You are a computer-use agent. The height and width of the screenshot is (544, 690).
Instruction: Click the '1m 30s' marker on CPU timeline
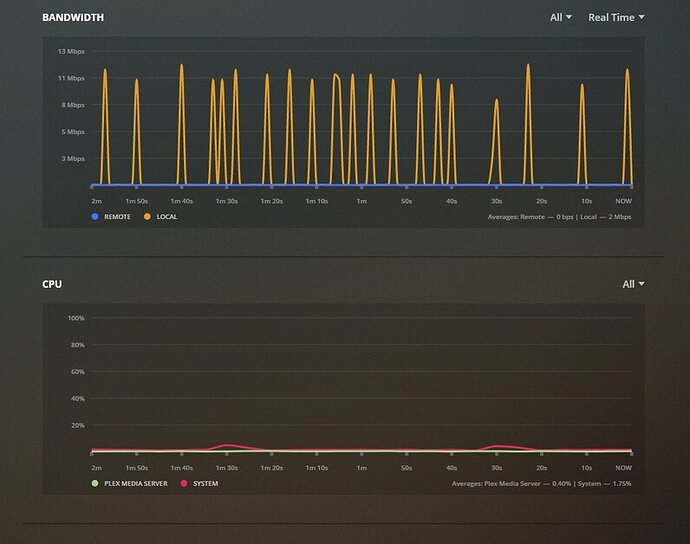pyautogui.click(x=227, y=468)
